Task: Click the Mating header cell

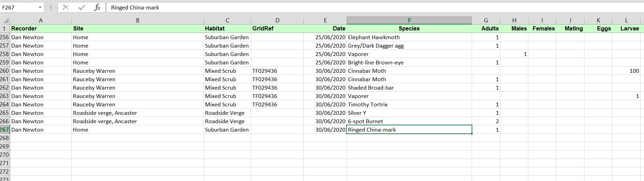Action: [x=570, y=29]
